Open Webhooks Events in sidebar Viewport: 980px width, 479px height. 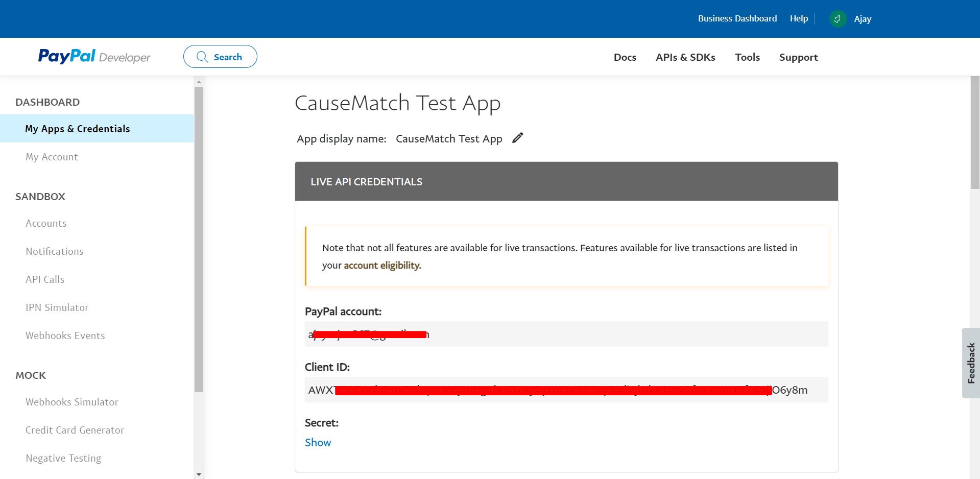(65, 336)
